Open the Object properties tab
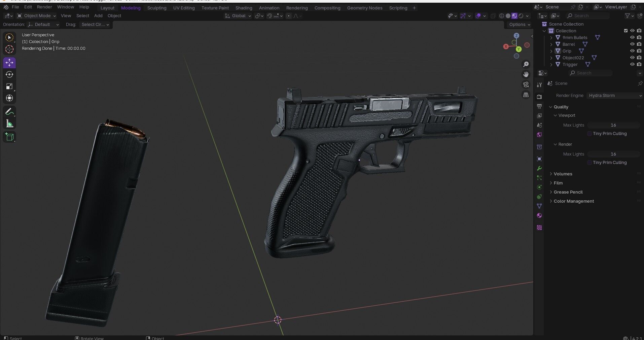This screenshot has width=644, height=340. point(539,159)
